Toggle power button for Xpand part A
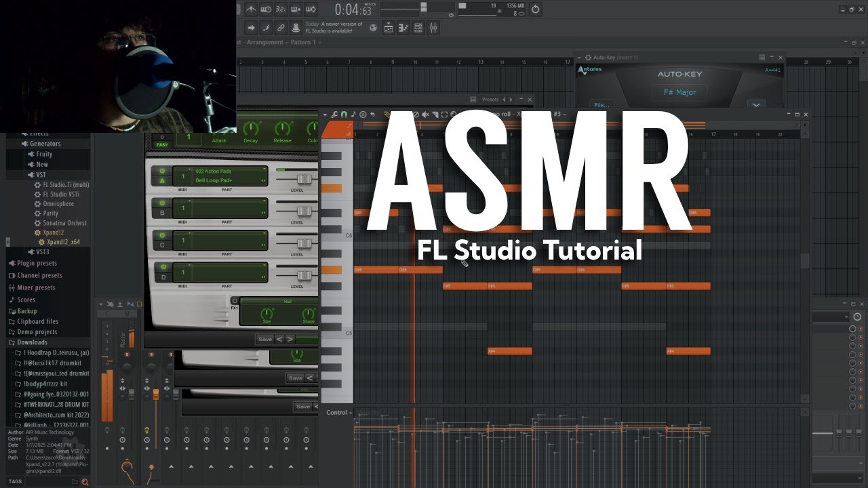Image resolution: width=868 pixels, height=488 pixels. pos(162,170)
